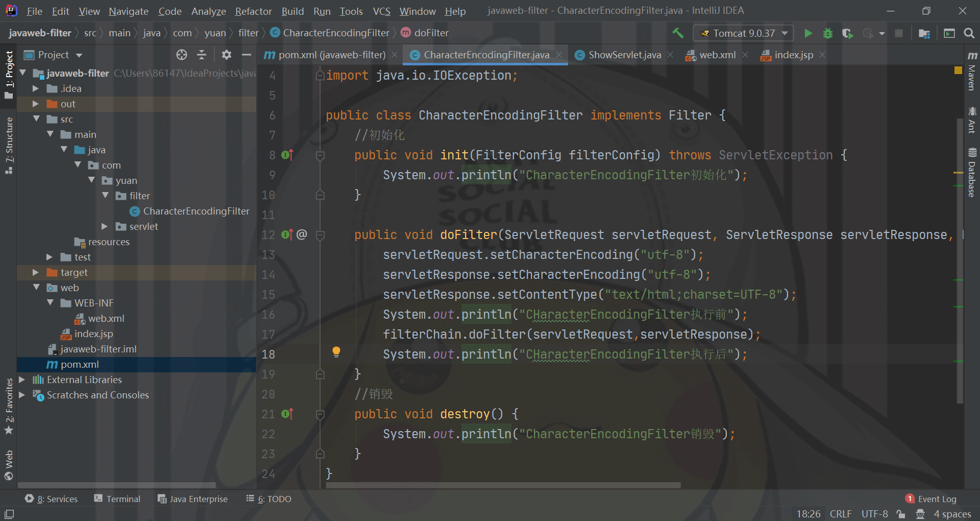980x521 pixels.
Task: Click the UTF-8 encoding in the status bar
Action: click(x=874, y=514)
